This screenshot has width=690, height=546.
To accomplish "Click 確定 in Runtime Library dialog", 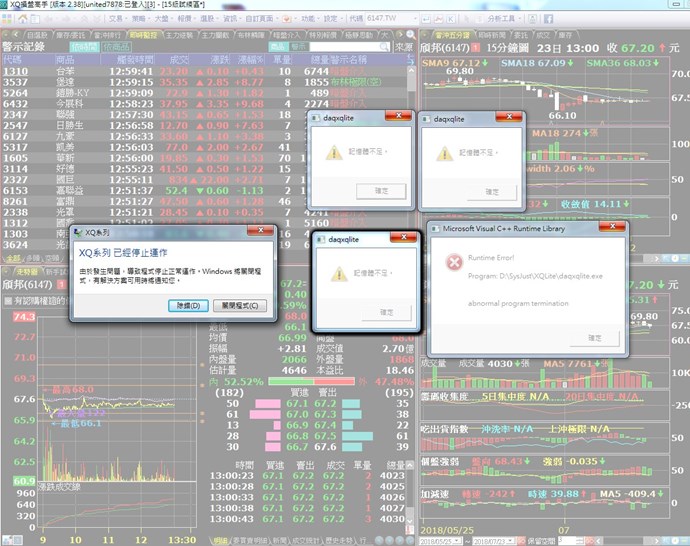I will 595,338.
